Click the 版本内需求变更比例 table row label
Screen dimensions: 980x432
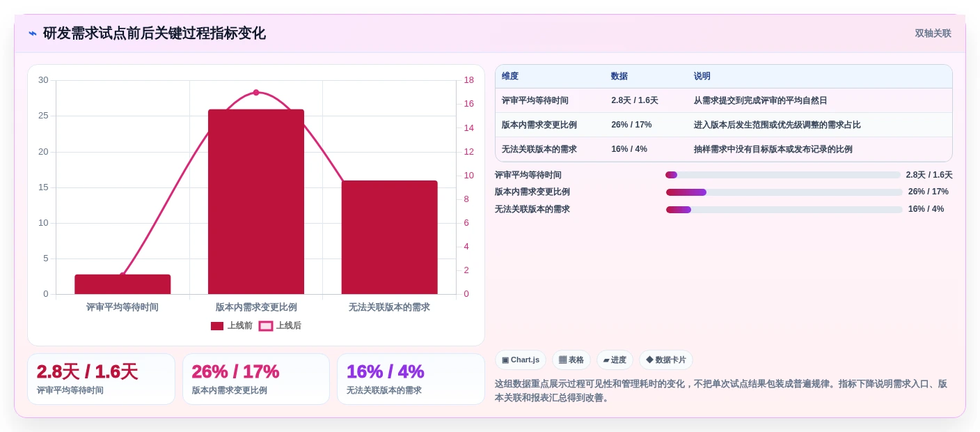pos(539,125)
